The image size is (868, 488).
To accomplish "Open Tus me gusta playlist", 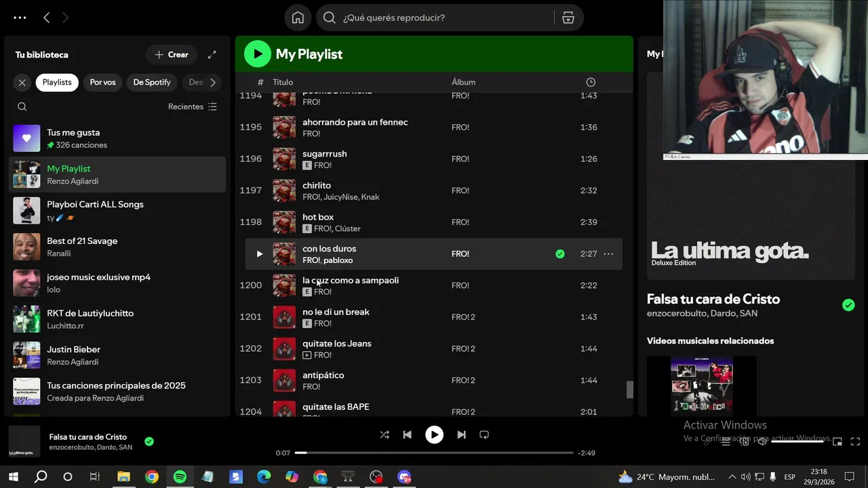I will click(117, 138).
